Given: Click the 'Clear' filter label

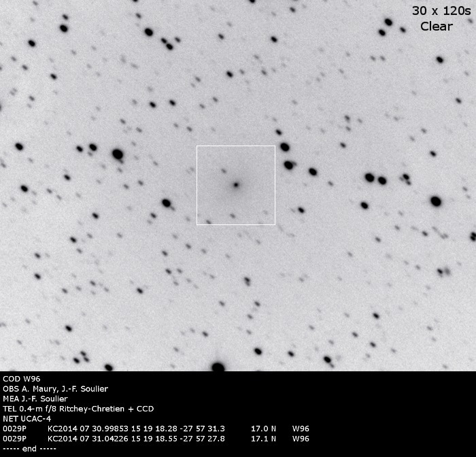Looking at the screenshot, I should point(437,27).
